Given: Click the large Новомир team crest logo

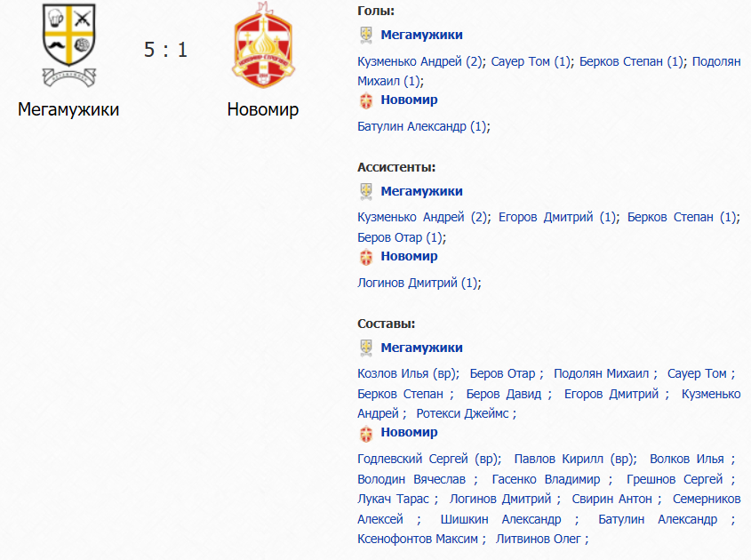Looking at the screenshot, I should coord(263,45).
